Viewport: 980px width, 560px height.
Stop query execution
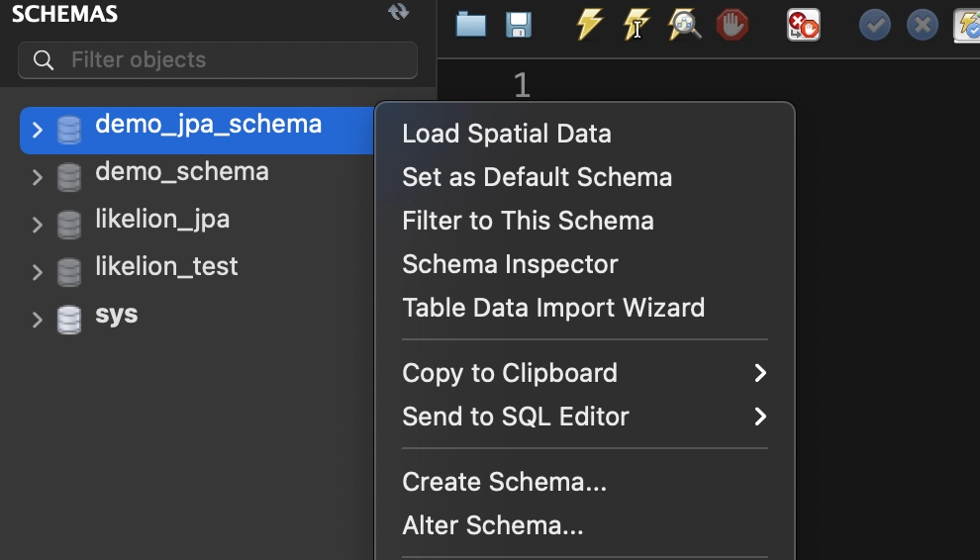click(x=732, y=24)
